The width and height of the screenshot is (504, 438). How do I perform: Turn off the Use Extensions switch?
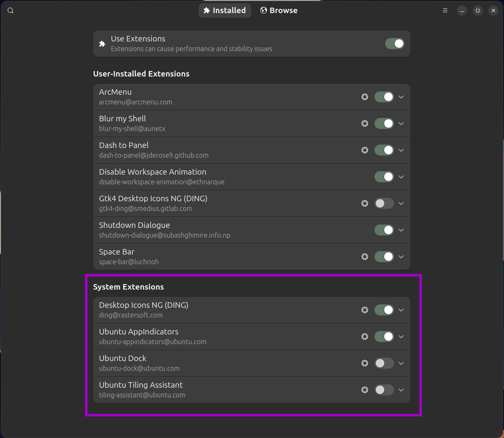click(x=394, y=44)
